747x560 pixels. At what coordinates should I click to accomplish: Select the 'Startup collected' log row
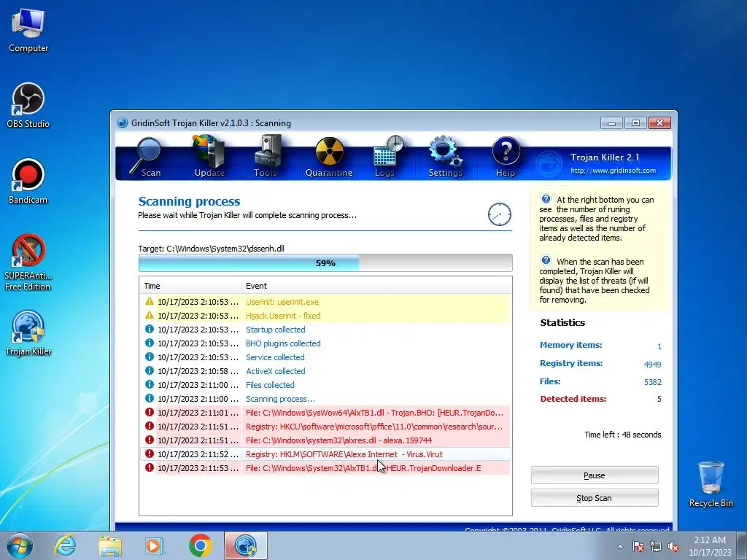click(325, 330)
